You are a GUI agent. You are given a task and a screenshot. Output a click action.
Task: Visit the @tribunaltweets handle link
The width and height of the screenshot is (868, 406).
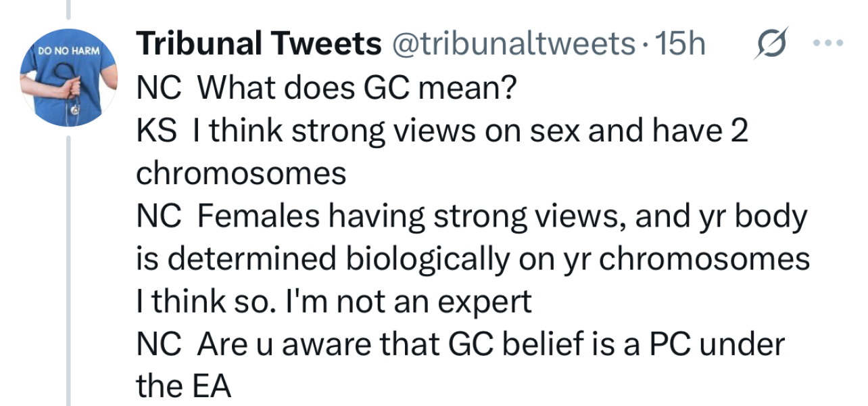(x=512, y=45)
